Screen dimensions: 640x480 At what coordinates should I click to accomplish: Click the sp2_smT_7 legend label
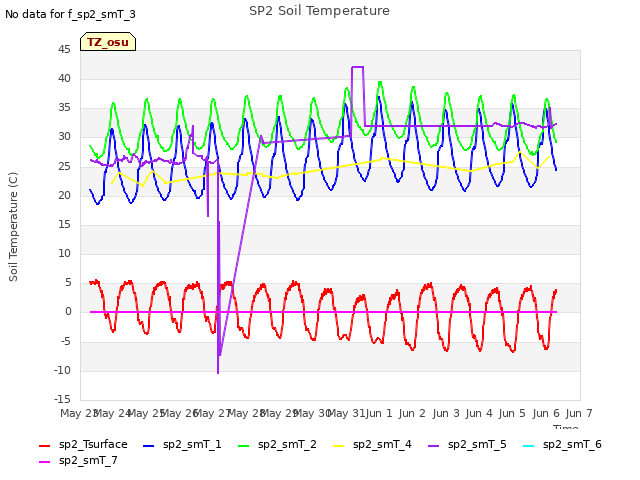[88, 460]
